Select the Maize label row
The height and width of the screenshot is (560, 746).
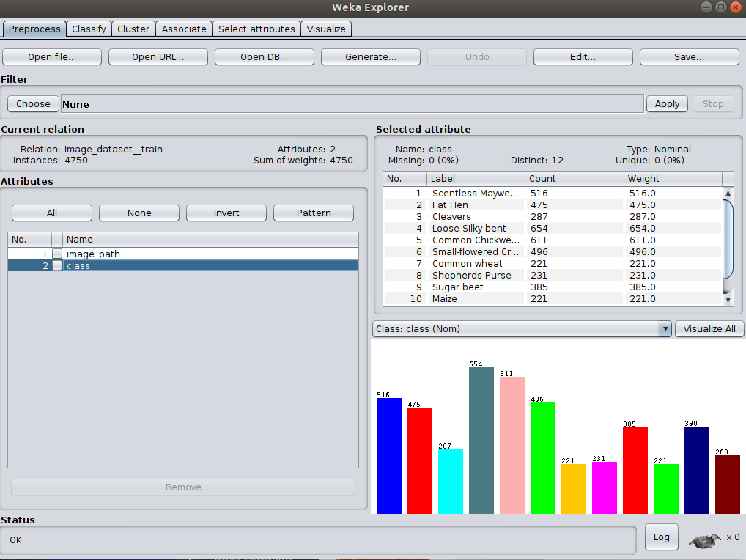click(x=553, y=299)
